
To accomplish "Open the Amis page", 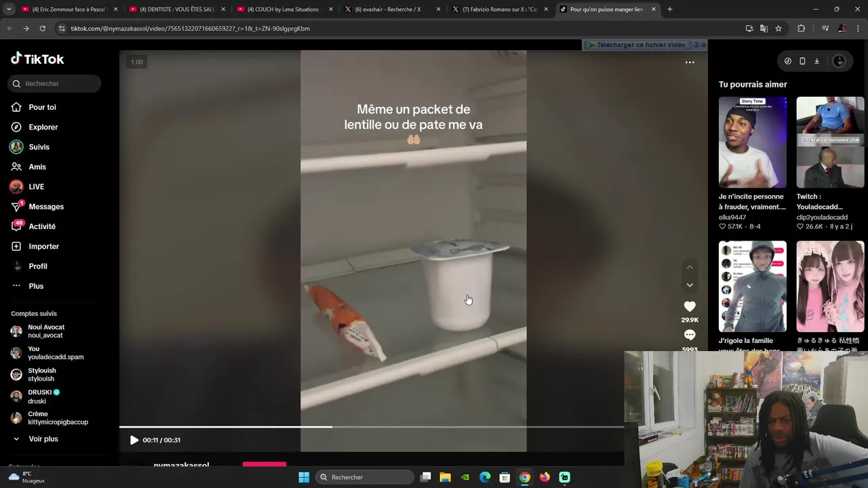I will click(x=37, y=167).
